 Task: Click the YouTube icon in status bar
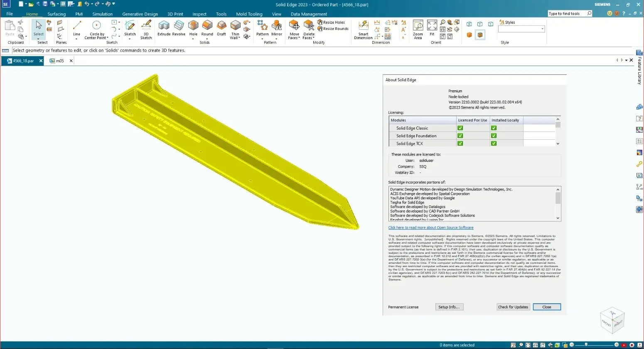click(x=624, y=345)
